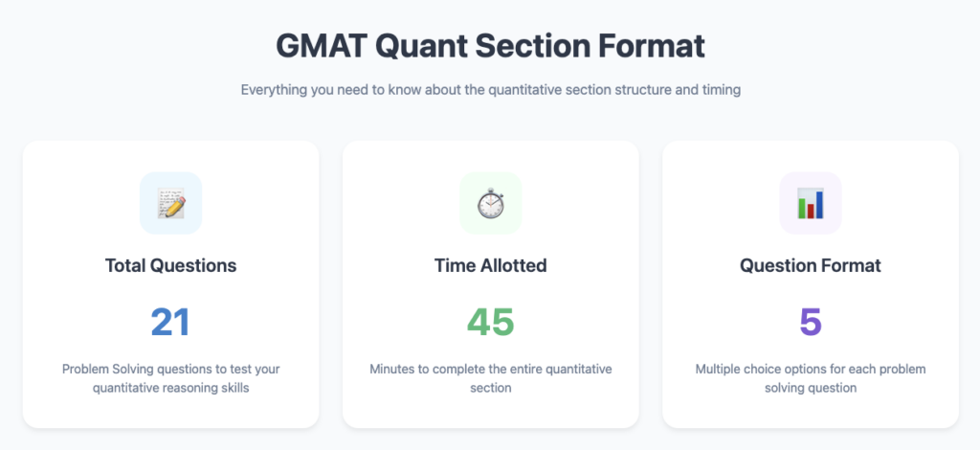Click the subtitle about section structure and timing
Viewport: 980px width, 450px height.
491,89
